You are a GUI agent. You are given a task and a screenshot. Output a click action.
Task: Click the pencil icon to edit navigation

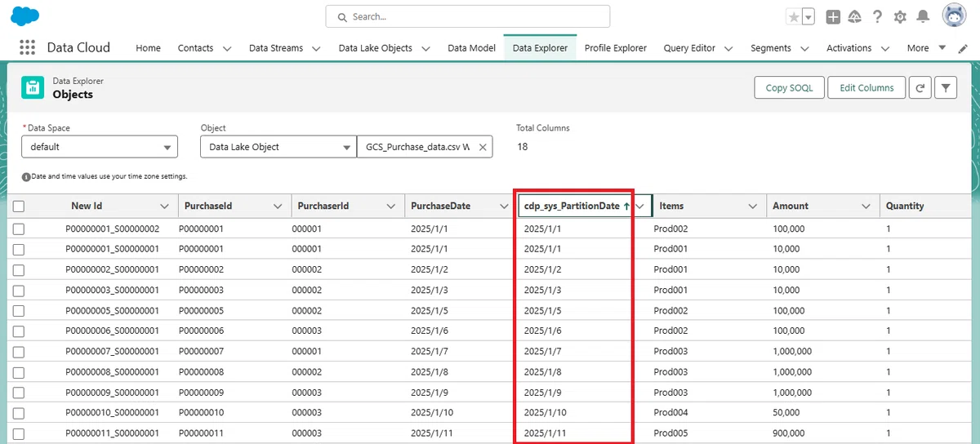[x=963, y=48]
